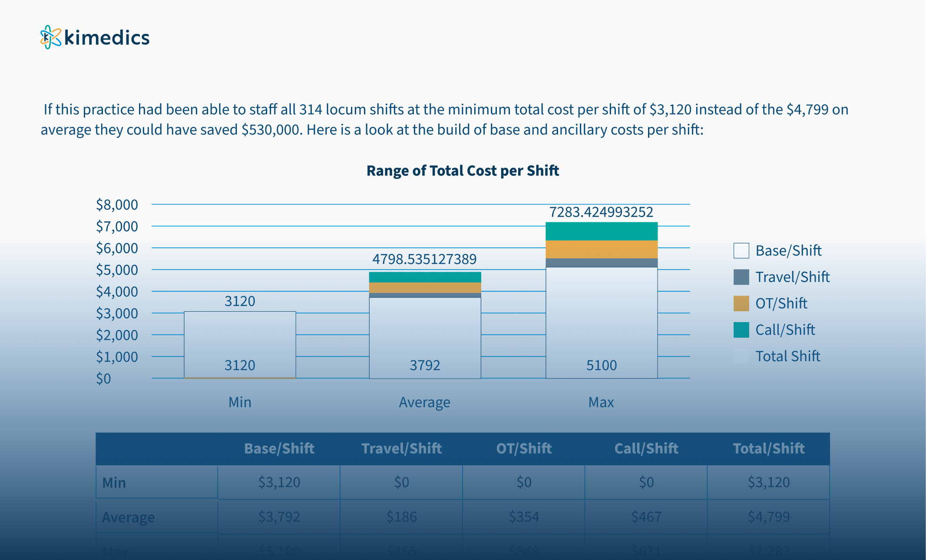Click the $186 table cell
This screenshot has width=926, height=560.
coord(401,517)
